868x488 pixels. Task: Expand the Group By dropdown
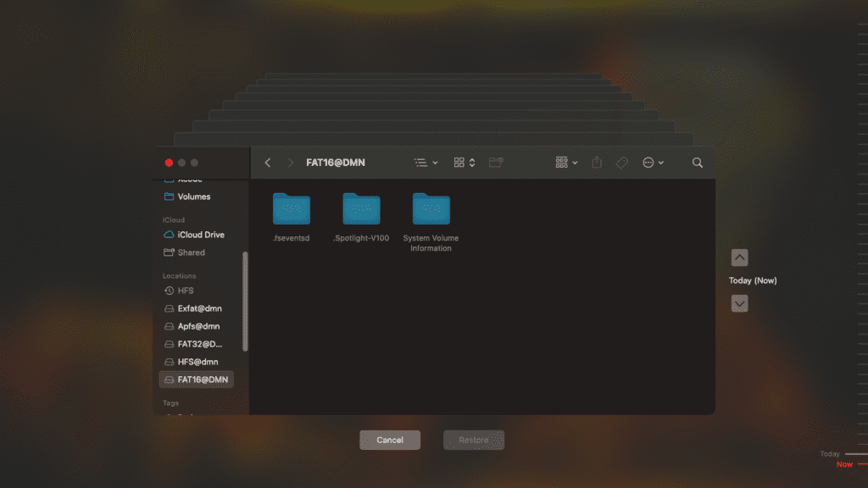566,163
